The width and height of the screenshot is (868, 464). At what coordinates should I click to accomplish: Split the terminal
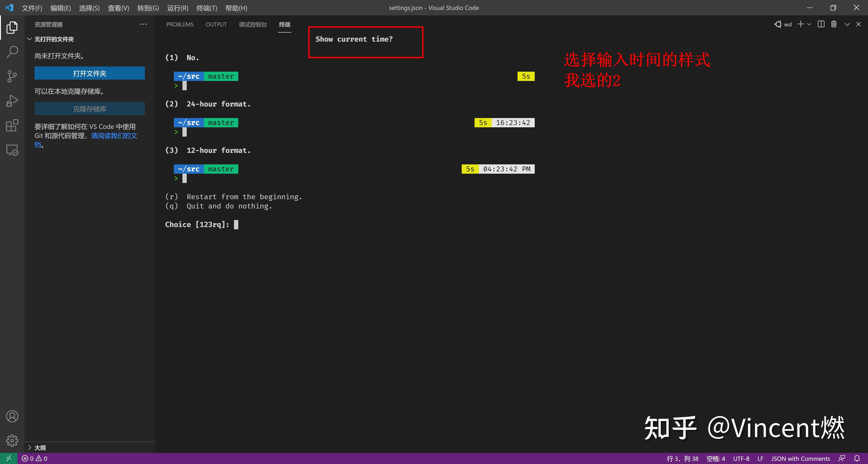821,24
